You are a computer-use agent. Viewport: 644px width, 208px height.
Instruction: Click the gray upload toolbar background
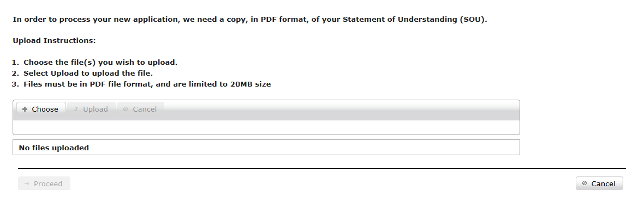(341, 110)
